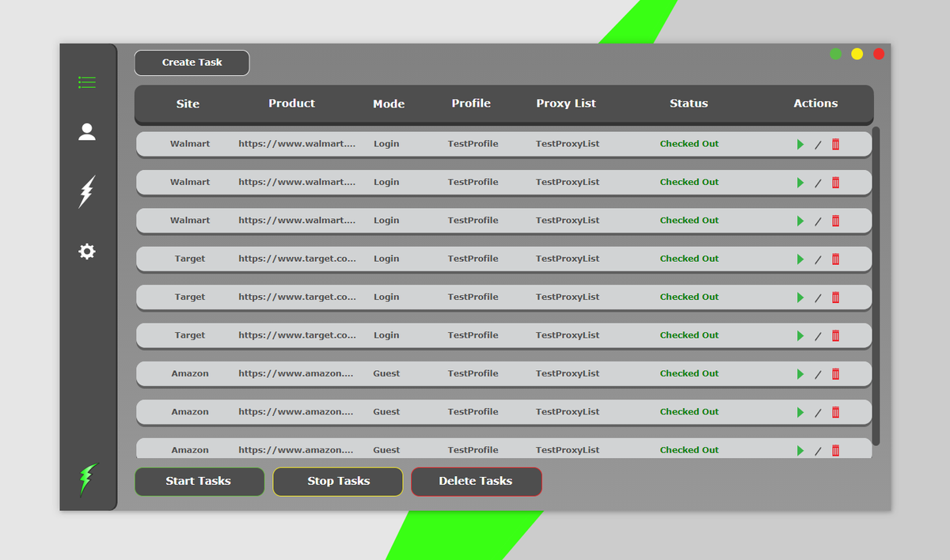Select the amazon URL in first Amazon row
Screen dimensions: 950x560
coord(297,373)
